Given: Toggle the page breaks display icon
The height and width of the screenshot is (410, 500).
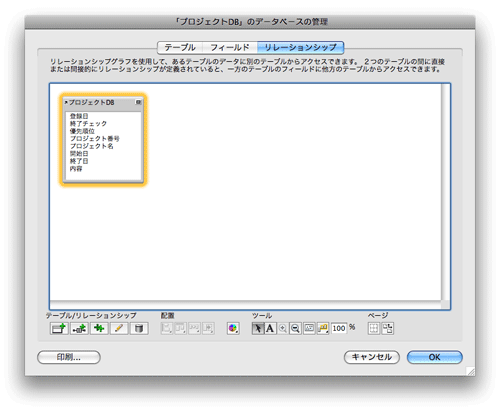Looking at the screenshot, I should click(x=374, y=329).
